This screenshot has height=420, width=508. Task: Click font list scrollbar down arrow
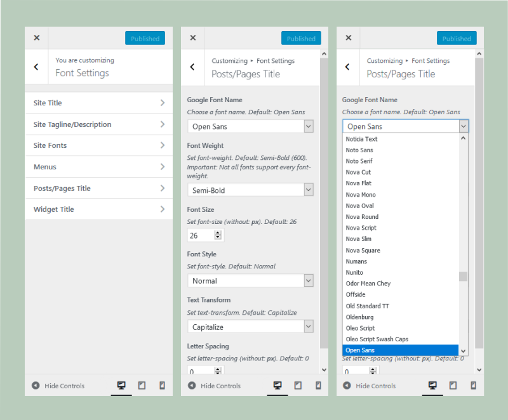(463, 351)
